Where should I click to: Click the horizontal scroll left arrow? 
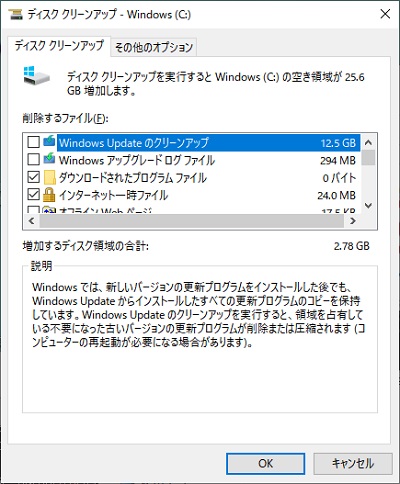[x=32, y=221]
